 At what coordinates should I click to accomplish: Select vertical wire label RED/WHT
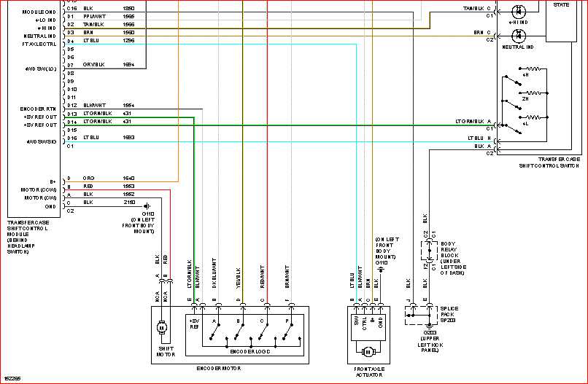(x=262, y=277)
